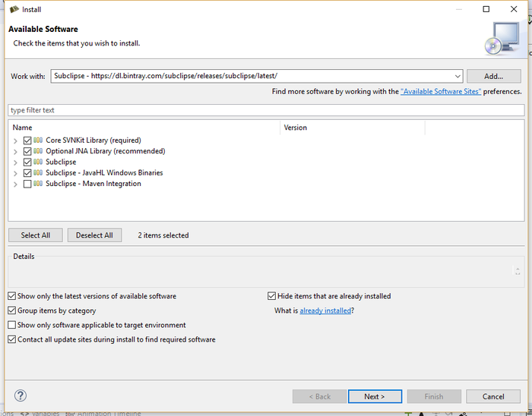Image resolution: width=532 pixels, height=416 pixels.
Task: Maximize the Install dialog window
Action: coord(486,9)
